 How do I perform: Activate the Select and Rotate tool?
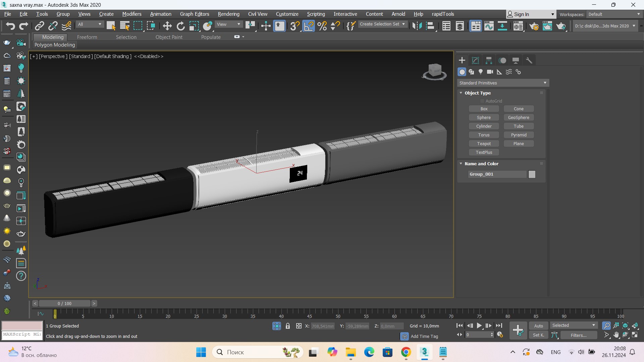click(x=180, y=26)
